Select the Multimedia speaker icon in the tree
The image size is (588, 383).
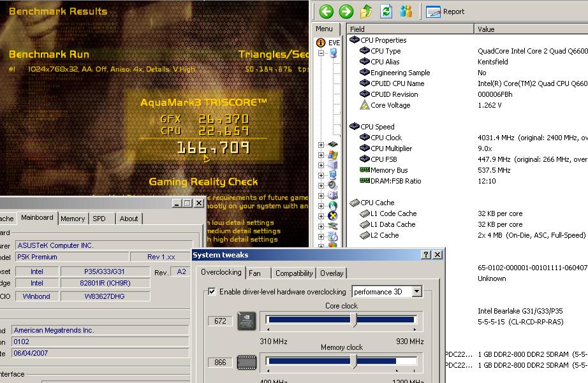pos(333,185)
